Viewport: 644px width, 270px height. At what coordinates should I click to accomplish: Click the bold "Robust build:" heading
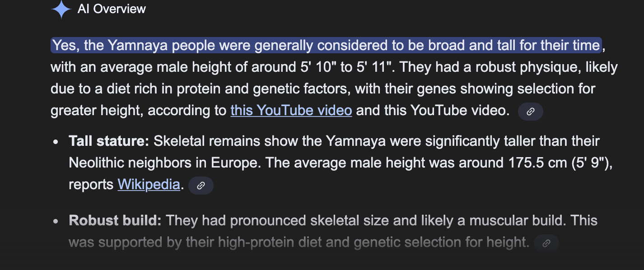(115, 220)
